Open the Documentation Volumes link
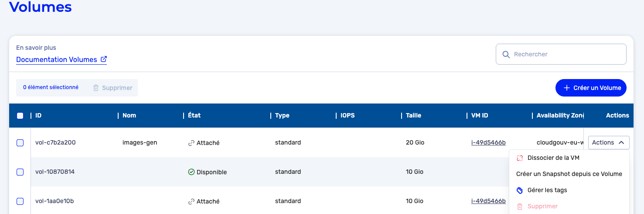 (57, 59)
